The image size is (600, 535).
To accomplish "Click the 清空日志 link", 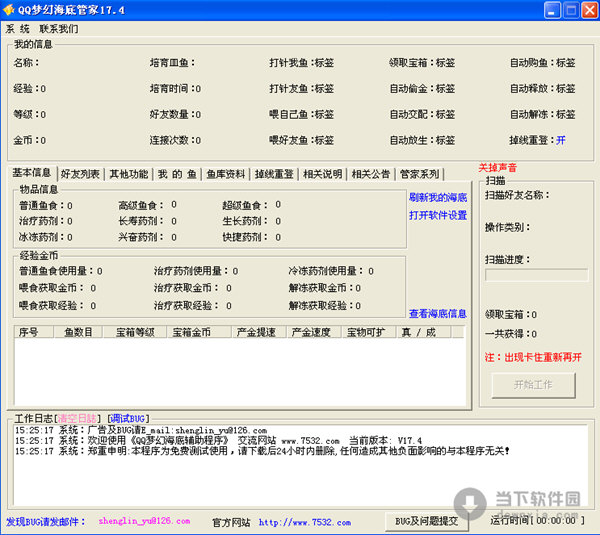I will [x=77, y=418].
